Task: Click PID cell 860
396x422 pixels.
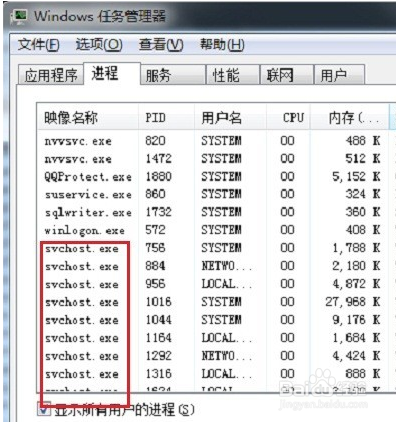Action: [155, 194]
